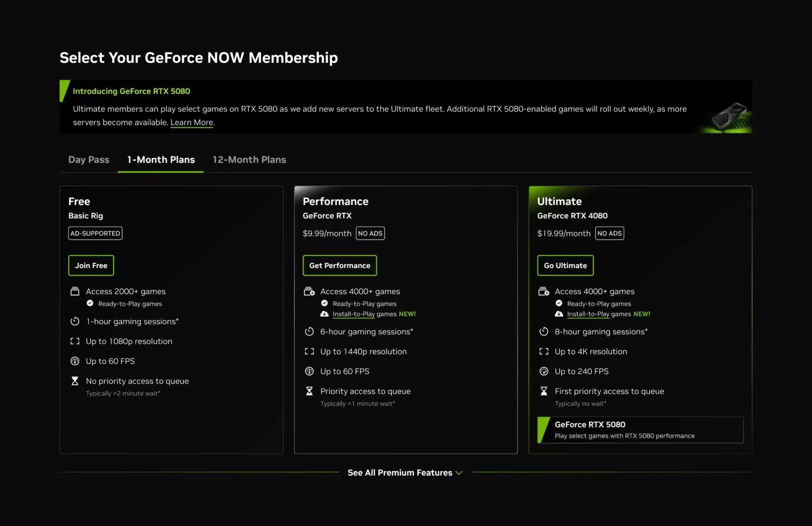Click the GeForce RTX 4080 subtitle

point(572,216)
